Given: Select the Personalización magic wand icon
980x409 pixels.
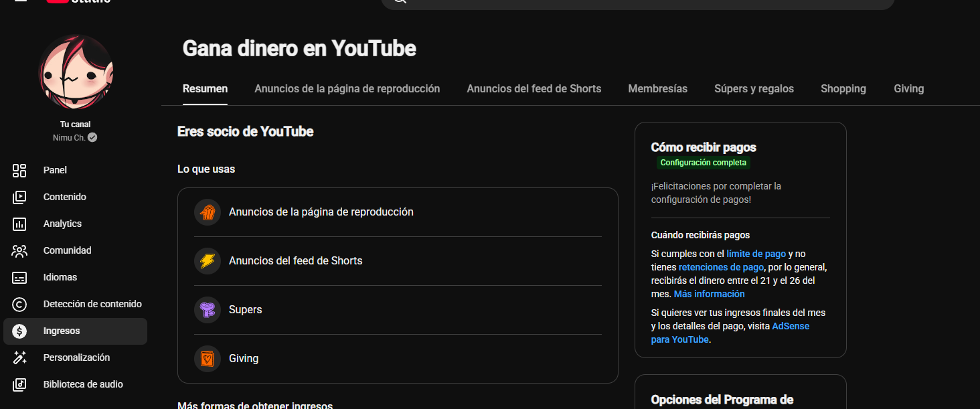Looking at the screenshot, I should (x=19, y=357).
